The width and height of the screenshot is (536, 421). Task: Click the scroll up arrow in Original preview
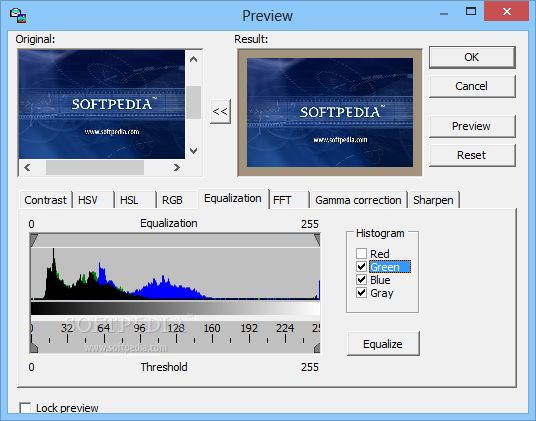pyautogui.click(x=193, y=59)
